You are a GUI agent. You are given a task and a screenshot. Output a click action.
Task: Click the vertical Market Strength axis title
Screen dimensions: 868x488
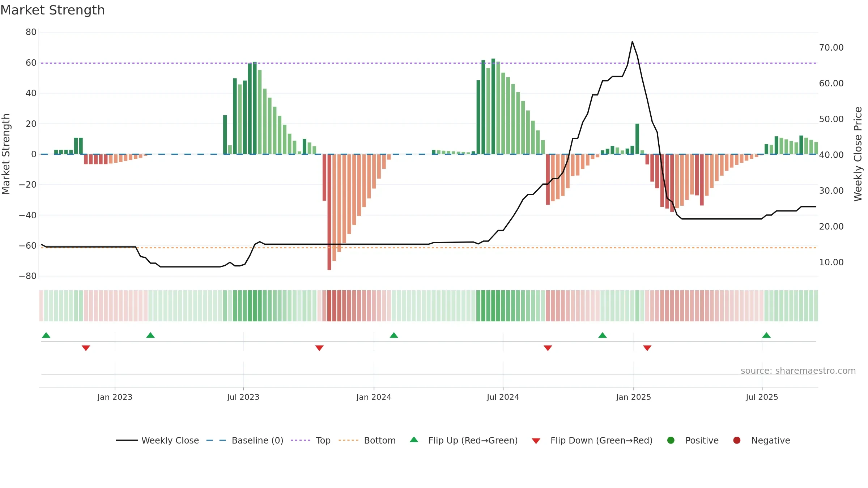pos(6,154)
